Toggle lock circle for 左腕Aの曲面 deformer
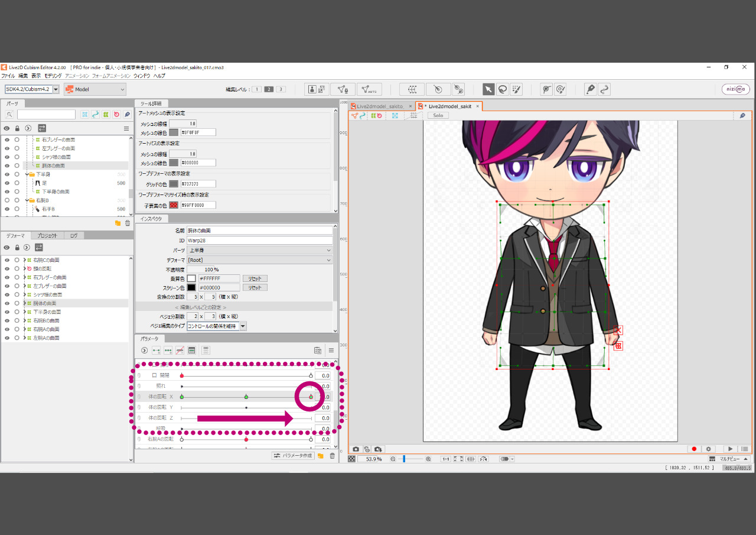Screen dimensions: 756x535 [x=17, y=338]
